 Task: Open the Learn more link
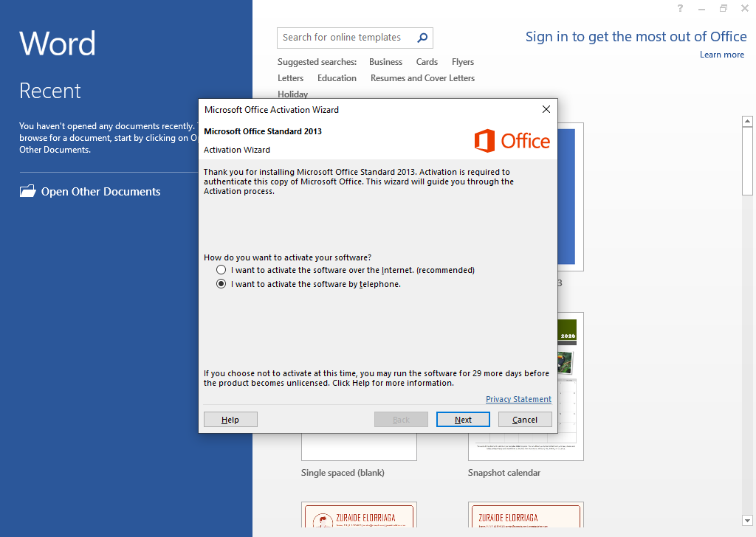click(x=722, y=55)
